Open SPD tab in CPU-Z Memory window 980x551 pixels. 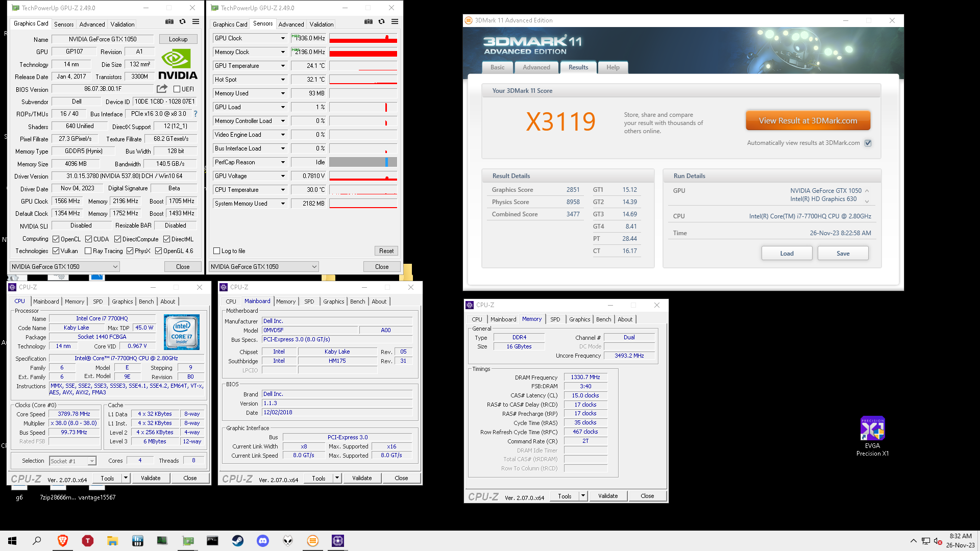point(555,319)
